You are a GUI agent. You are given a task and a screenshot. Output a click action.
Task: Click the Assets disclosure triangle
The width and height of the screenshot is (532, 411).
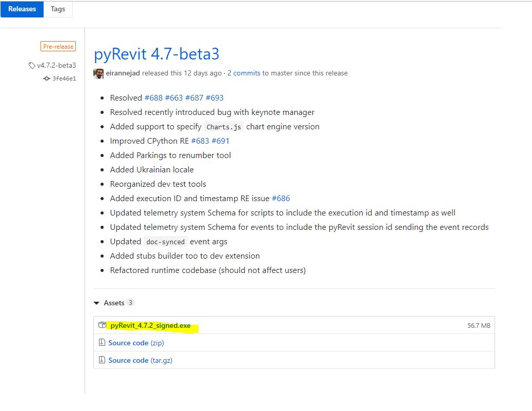(x=96, y=302)
